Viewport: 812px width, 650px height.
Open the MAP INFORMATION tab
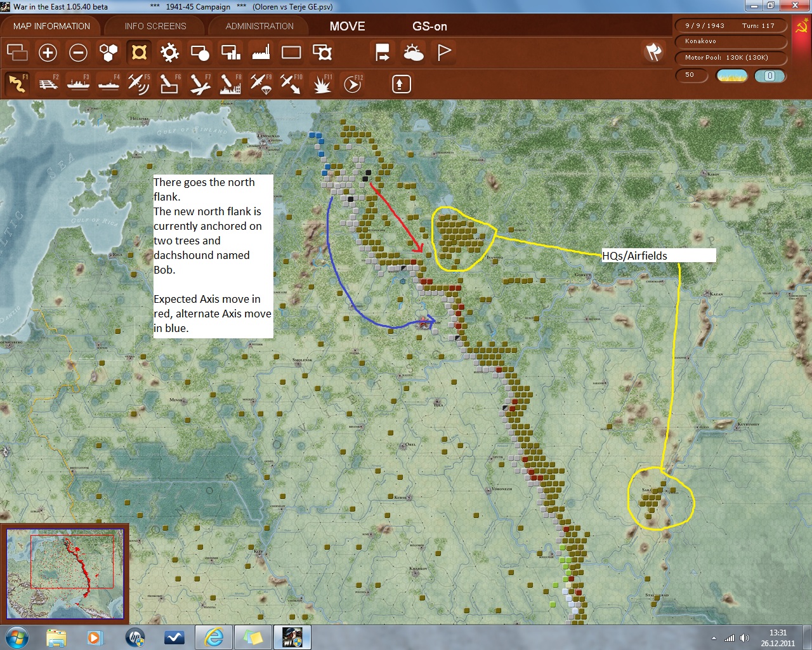[51, 26]
